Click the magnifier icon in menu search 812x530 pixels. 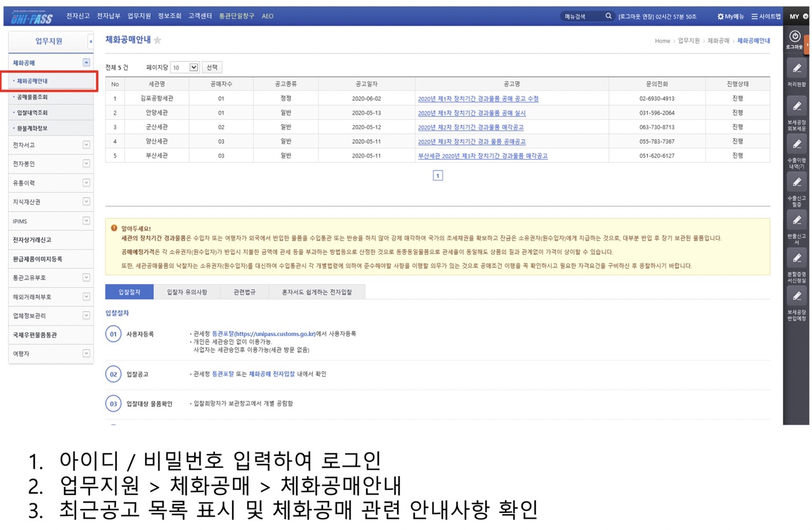[x=608, y=16]
